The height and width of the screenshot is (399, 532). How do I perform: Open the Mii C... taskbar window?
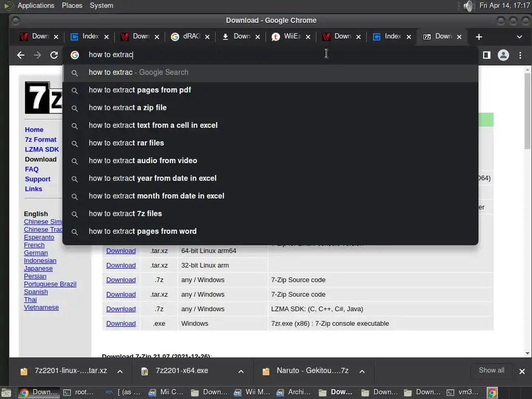[166, 392]
